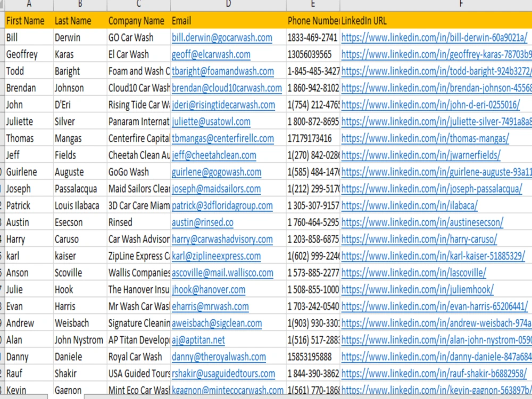Open aweisbach@sigclean.com email link
The width and height of the screenshot is (532, 399).
click(x=217, y=323)
